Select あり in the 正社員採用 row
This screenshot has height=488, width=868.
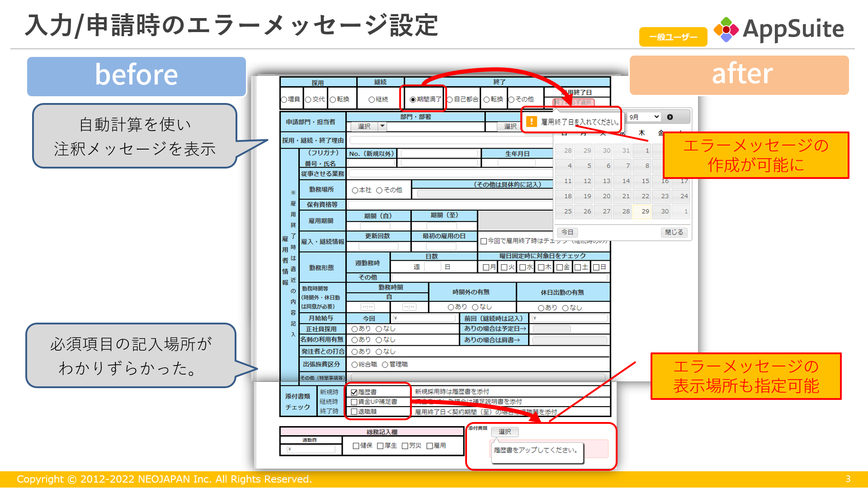coord(355,329)
